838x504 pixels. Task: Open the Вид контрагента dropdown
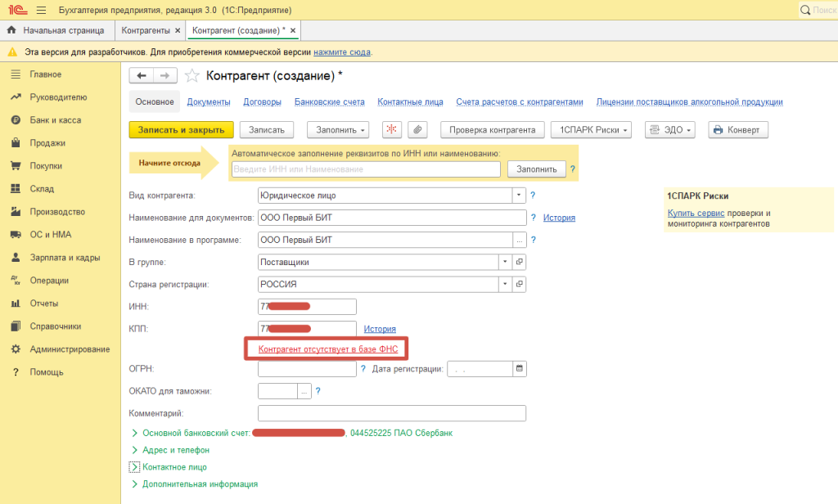point(517,196)
